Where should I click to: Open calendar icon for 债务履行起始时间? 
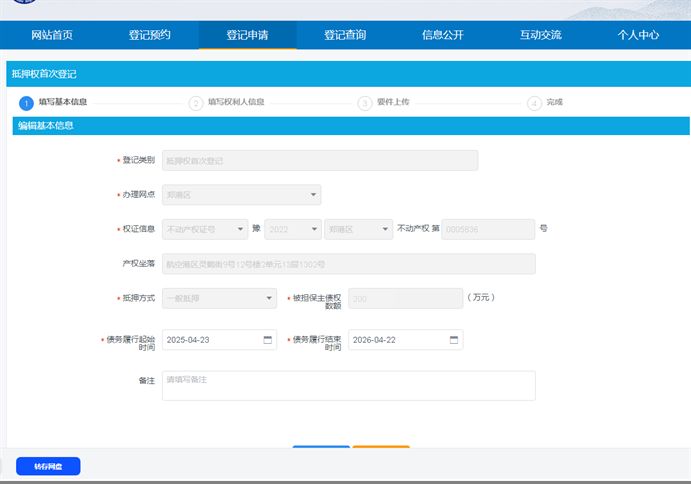pos(267,340)
